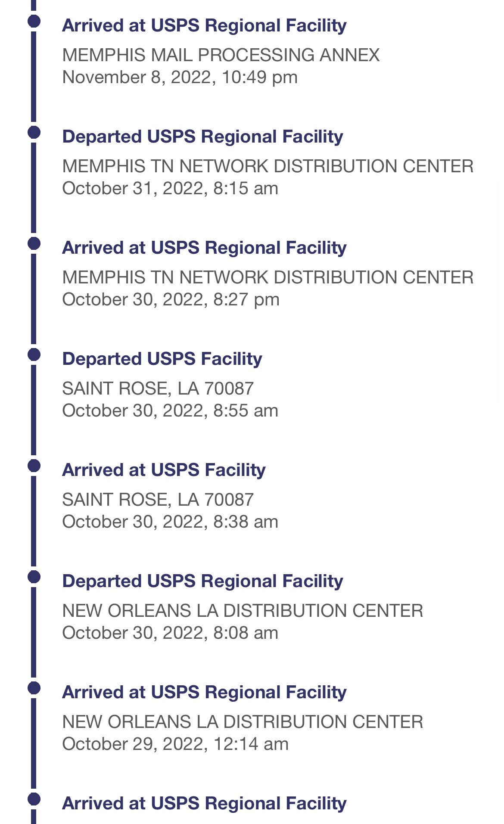Click the timeline dot for the 8:08 am New Orleans departure
The height and width of the screenshot is (824, 504).
[34, 577]
